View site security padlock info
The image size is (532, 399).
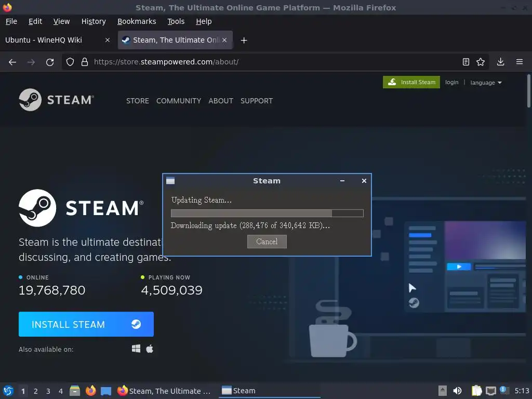pyautogui.click(x=85, y=62)
